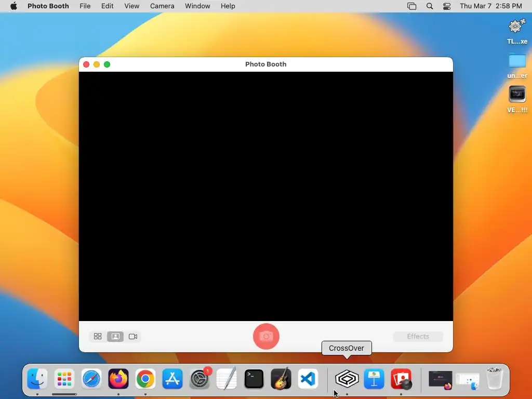The width and height of the screenshot is (532, 399).
Task: Open the Apple menu
Action: 14,6
